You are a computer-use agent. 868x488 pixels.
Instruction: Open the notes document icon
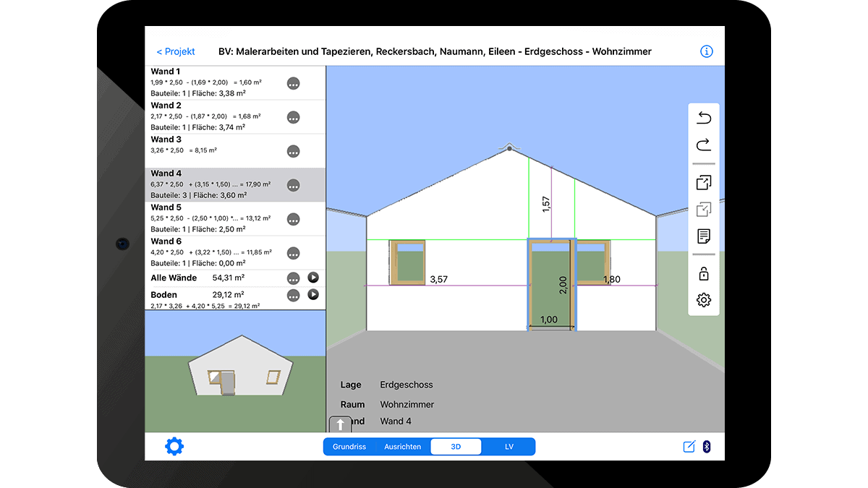[x=704, y=236]
